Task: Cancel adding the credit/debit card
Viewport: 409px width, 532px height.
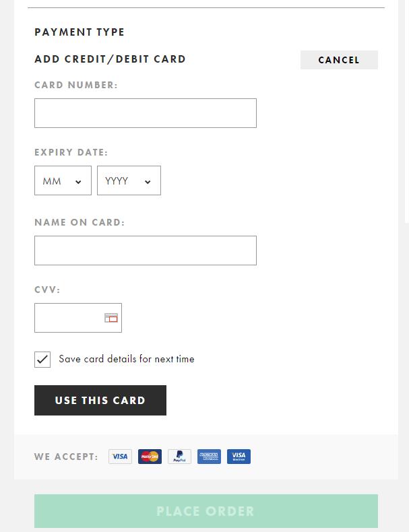Action: point(339,60)
